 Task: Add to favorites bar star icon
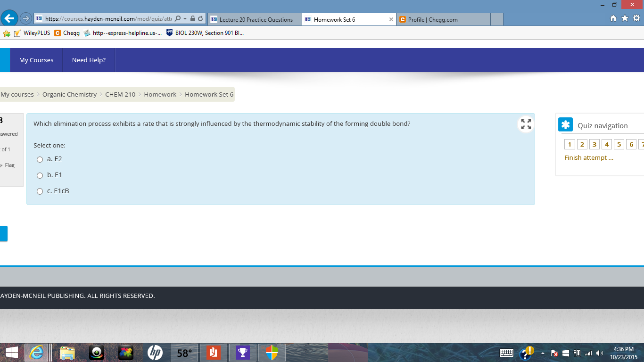click(6, 33)
